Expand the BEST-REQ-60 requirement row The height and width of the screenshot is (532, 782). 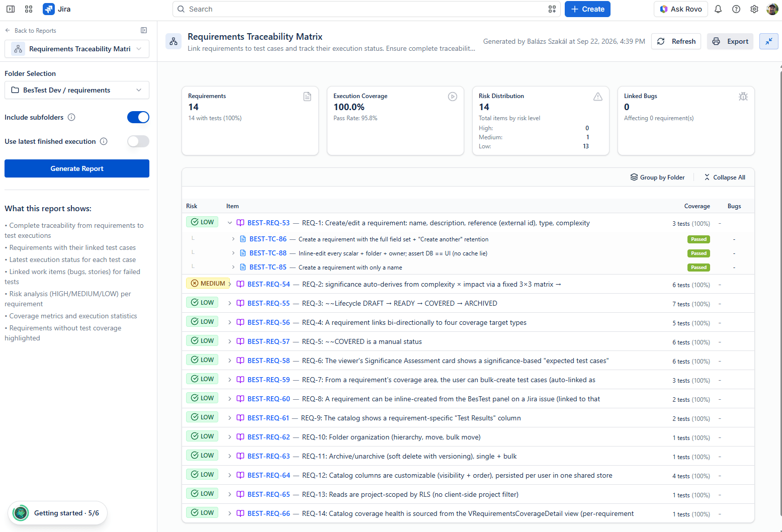(230, 399)
